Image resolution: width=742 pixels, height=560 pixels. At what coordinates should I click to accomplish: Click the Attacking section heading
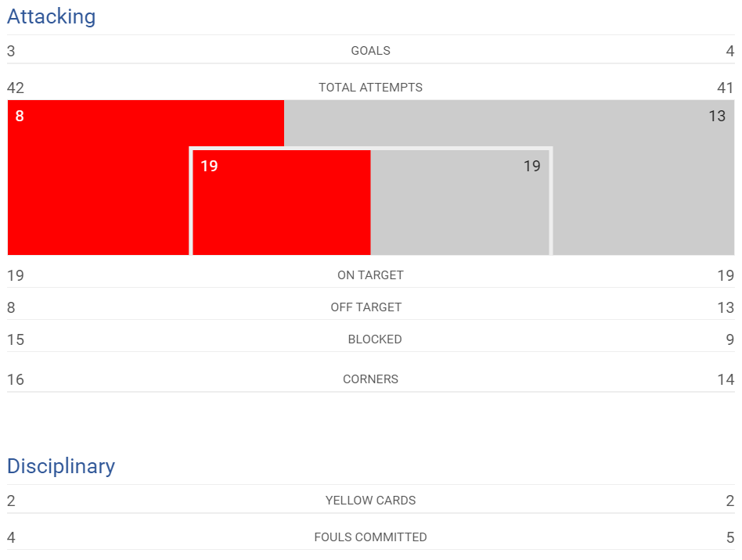(51, 16)
